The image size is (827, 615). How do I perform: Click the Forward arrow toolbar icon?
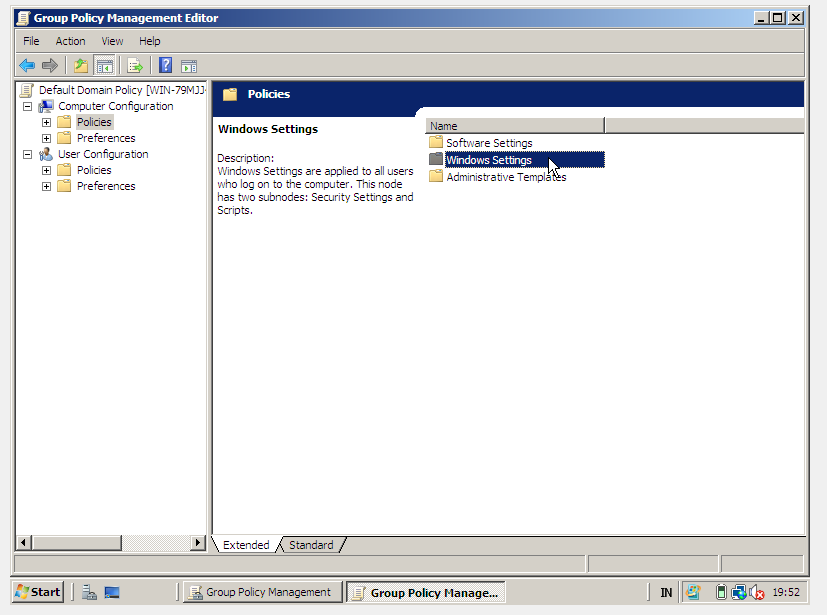[50, 66]
